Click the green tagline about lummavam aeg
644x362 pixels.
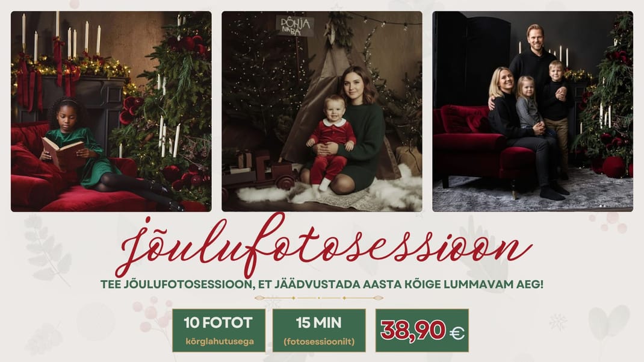tap(322, 284)
